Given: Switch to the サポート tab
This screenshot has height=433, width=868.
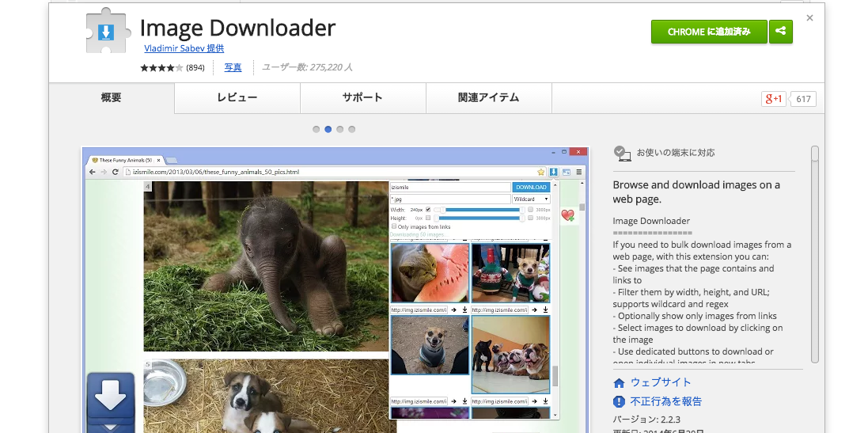Looking at the screenshot, I should tap(363, 98).
